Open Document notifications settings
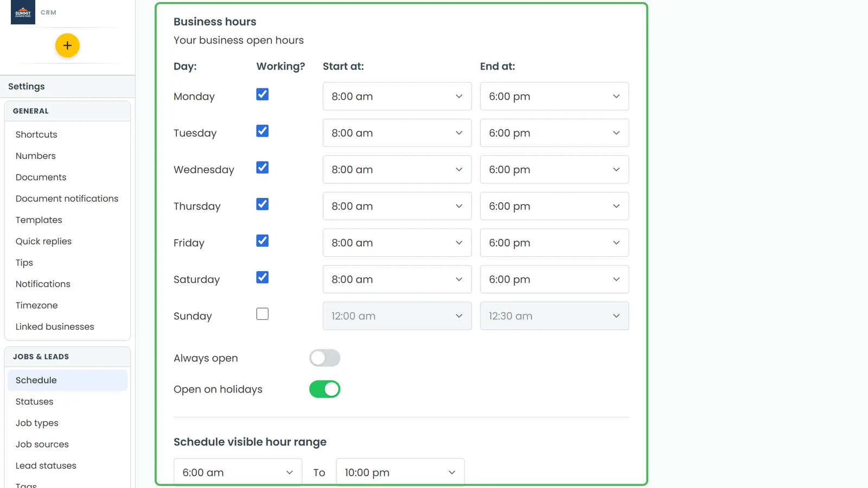The width and height of the screenshot is (868, 488). (x=67, y=198)
